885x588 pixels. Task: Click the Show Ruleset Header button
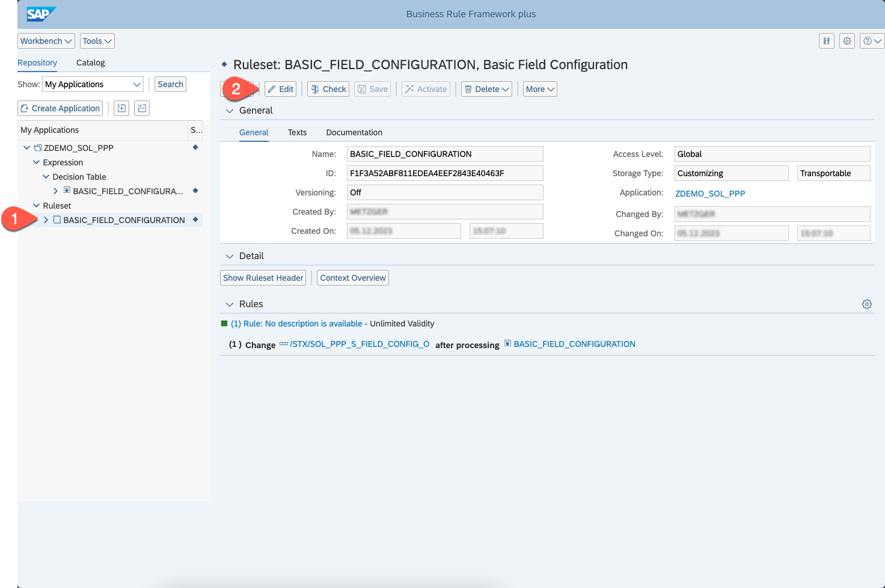pos(263,278)
